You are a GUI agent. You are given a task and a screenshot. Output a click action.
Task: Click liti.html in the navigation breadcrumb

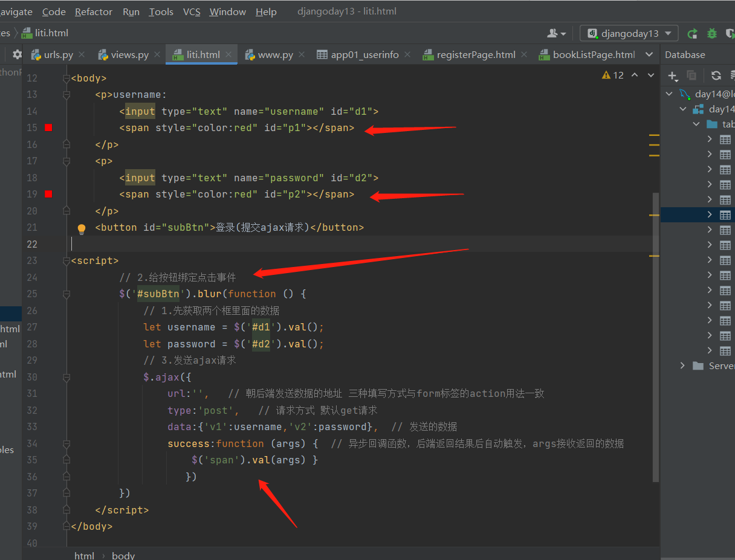[45, 33]
